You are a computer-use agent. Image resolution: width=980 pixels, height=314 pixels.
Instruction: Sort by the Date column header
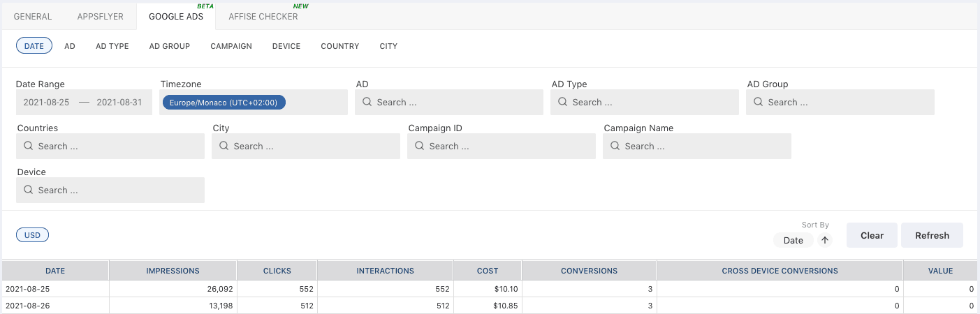[55, 271]
